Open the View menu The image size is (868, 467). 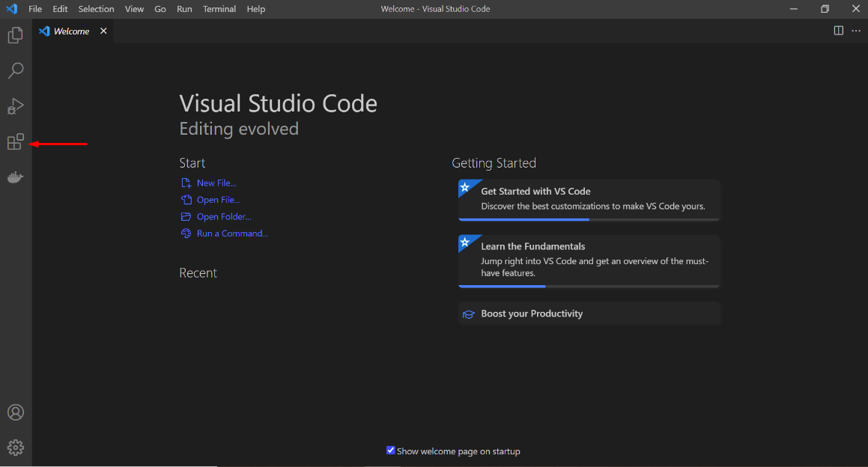point(134,9)
